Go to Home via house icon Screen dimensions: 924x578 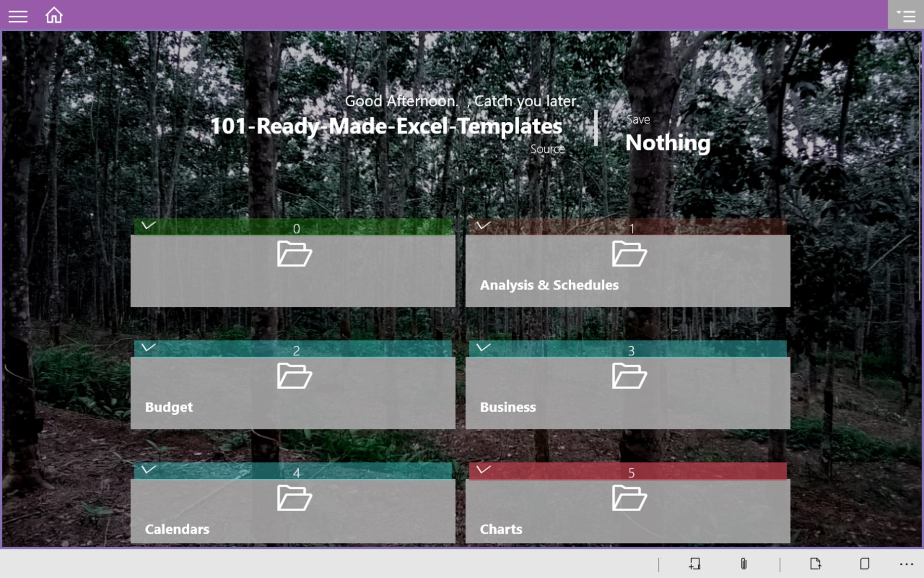[54, 15]
